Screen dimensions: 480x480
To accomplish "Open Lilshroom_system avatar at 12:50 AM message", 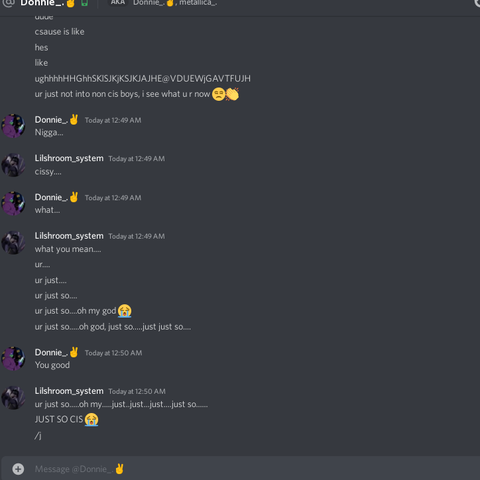I will [13, 398].
